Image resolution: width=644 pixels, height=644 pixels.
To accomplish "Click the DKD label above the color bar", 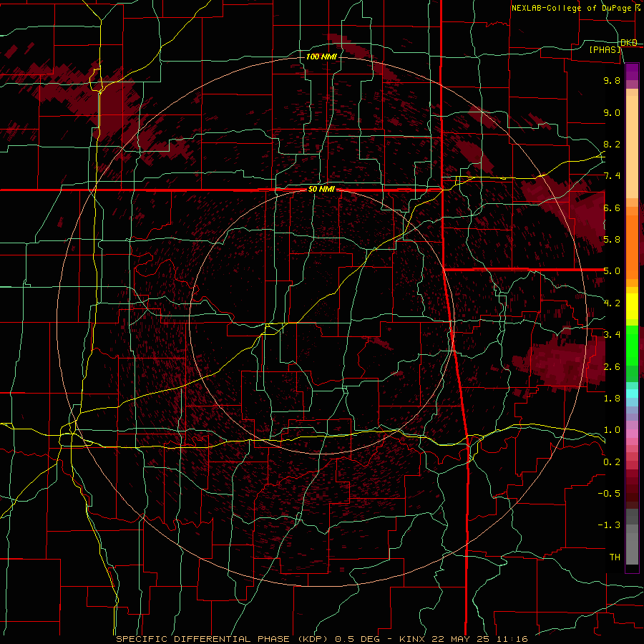I will [629, 42].
